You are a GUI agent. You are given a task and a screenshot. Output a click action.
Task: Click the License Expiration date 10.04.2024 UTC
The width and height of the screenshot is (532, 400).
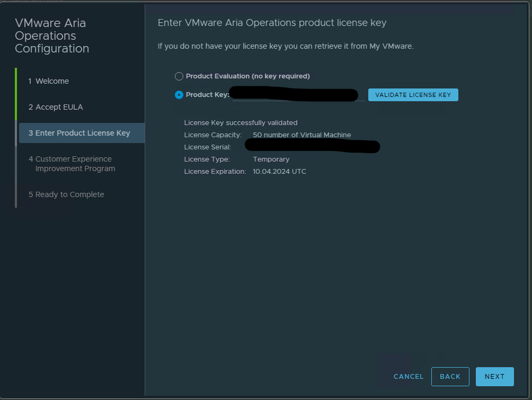coord(279,172)
